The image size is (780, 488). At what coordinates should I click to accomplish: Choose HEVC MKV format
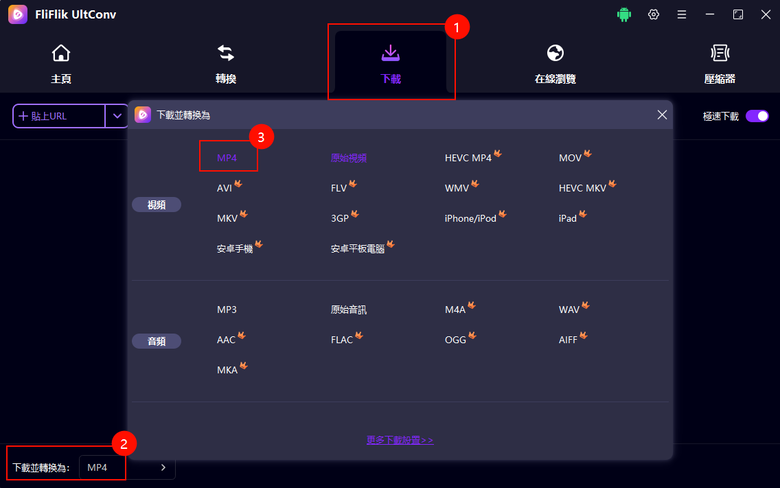[583, 188]
